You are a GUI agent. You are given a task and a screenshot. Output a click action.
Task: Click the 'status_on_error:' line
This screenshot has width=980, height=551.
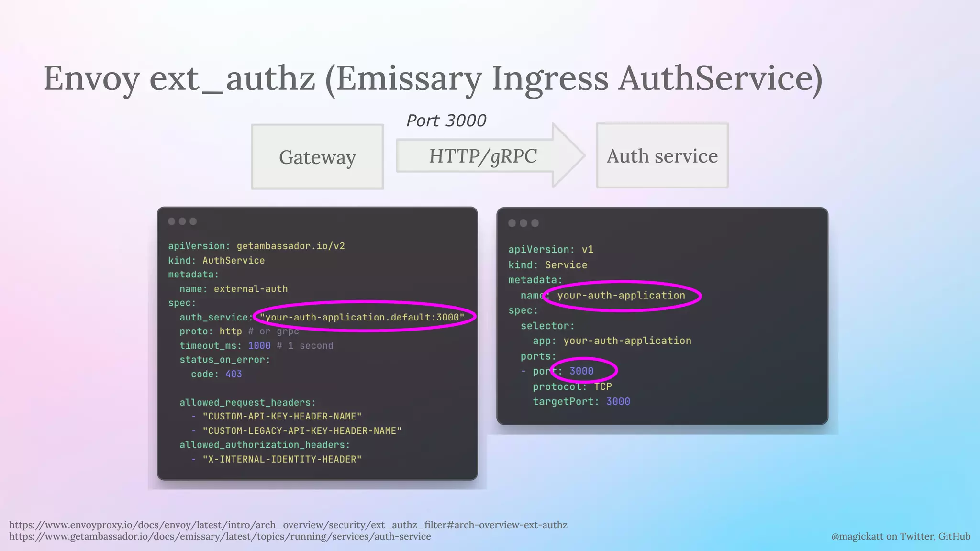(x=225, y=360)
